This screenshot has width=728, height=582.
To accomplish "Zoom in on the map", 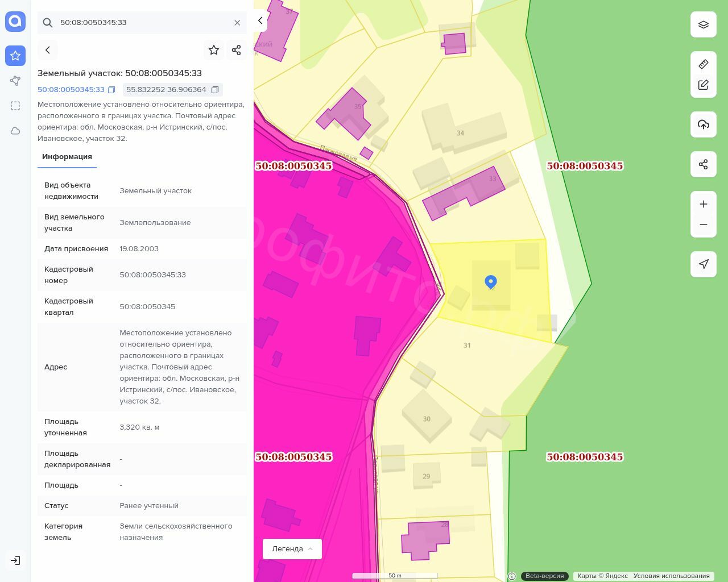I will click(704, 204).
